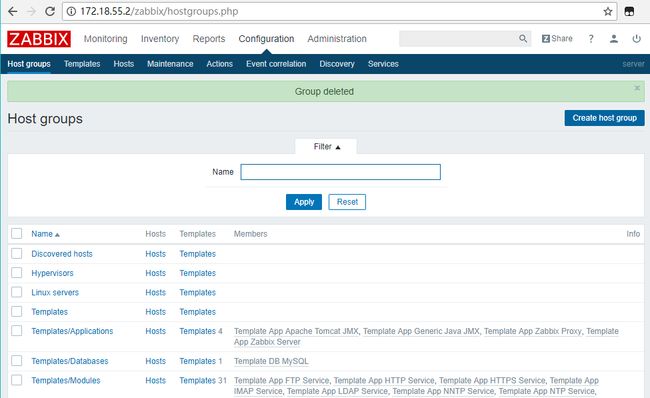Go to Actions submenu
Screen dimensions: 650x398
(219, 64)
